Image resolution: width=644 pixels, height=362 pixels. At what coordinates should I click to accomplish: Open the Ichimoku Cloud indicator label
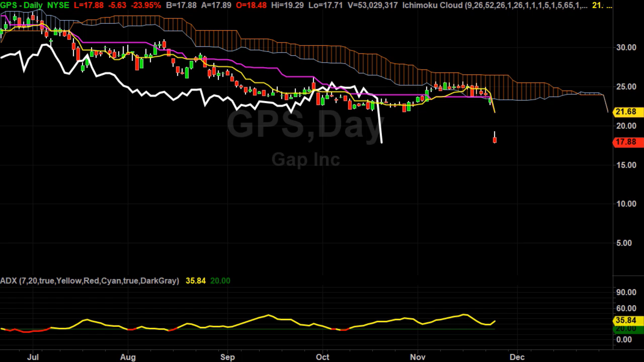coord(495,5)
